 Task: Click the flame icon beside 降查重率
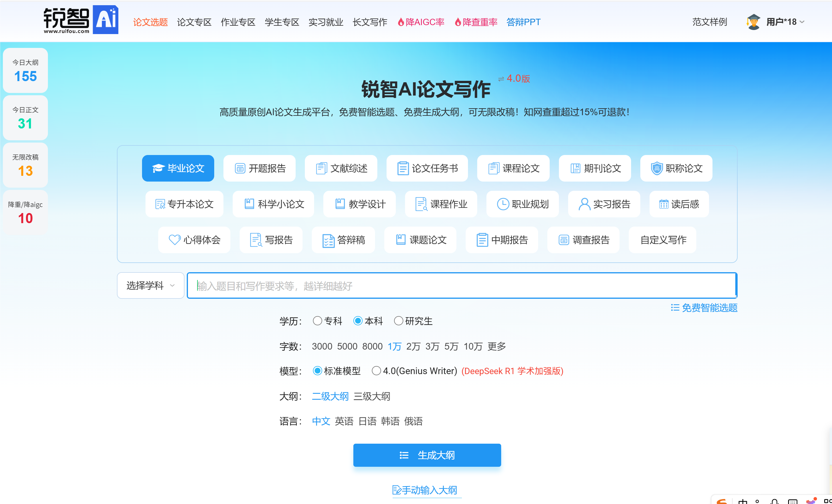coord(458,22)
